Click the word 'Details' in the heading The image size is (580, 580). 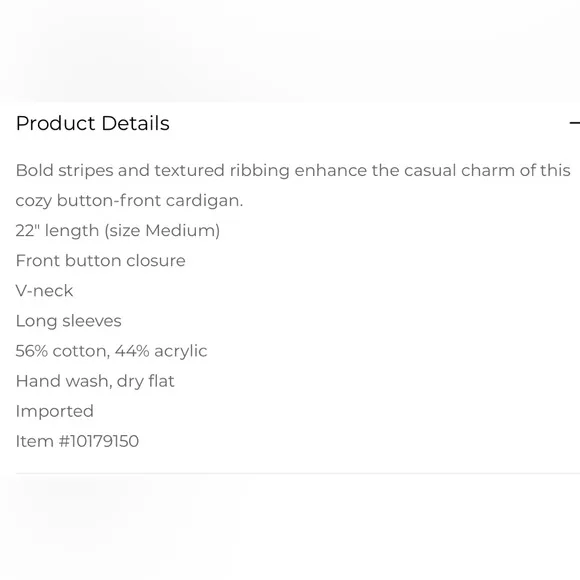pyautogui.click(x=135, y=123)
